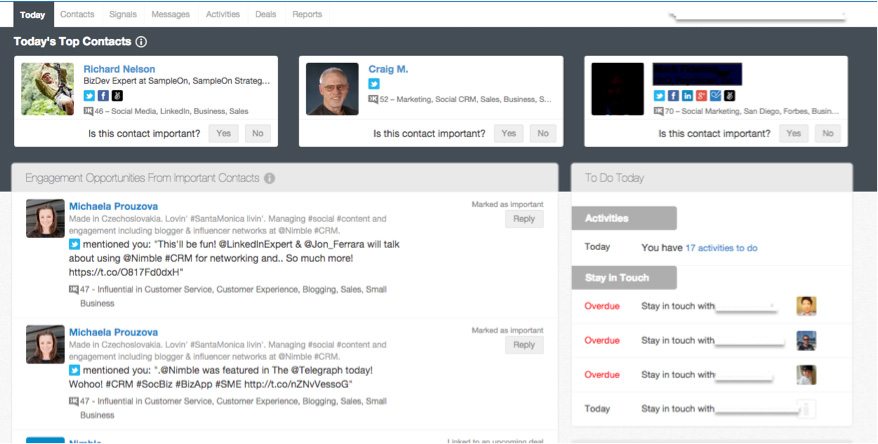Go to the Messages tab

(171, 15)
